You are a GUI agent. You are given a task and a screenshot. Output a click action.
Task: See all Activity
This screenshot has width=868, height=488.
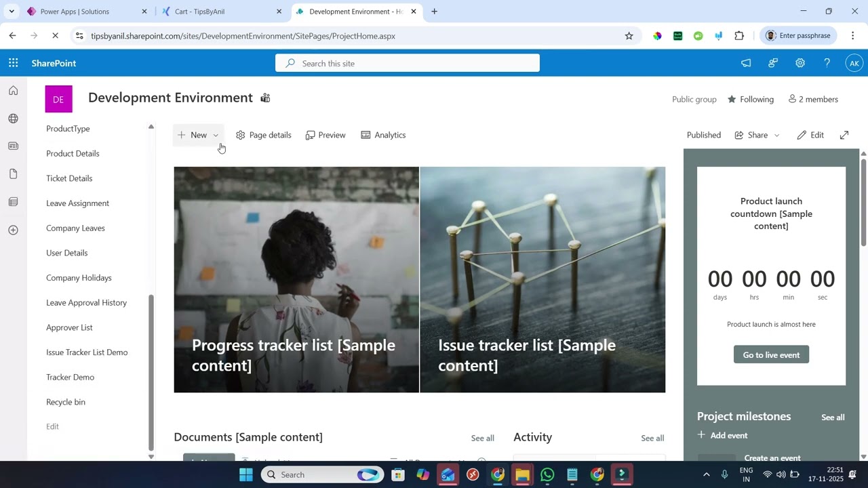pos(652,438)
